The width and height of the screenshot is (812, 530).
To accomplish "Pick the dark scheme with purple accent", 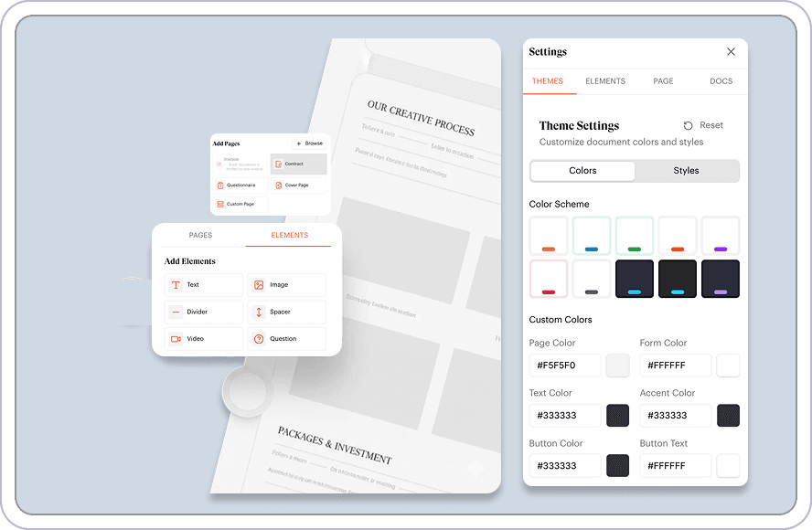I will (x=720, y=279).
